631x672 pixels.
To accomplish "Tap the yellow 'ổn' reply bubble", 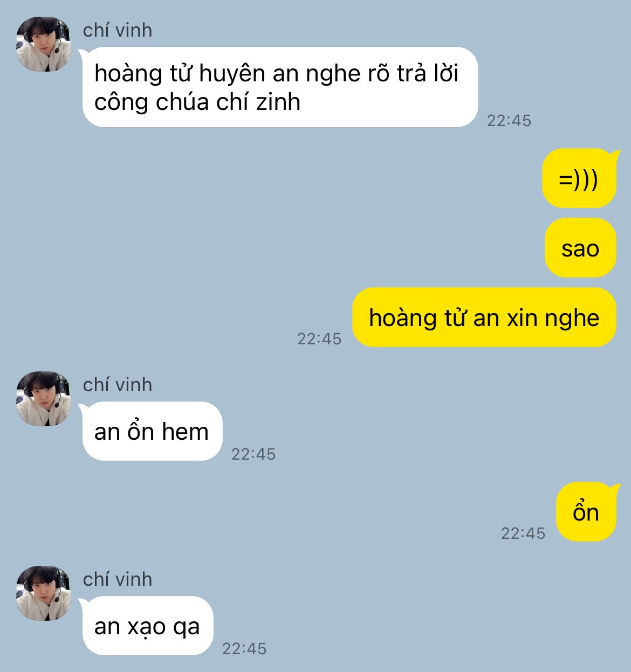I will (586, 512).
